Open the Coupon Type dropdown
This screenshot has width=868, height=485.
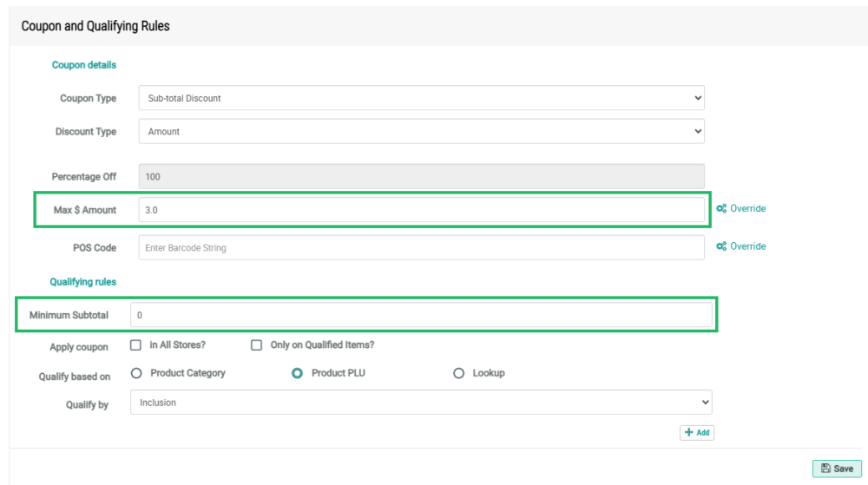[x=421, y=98]
